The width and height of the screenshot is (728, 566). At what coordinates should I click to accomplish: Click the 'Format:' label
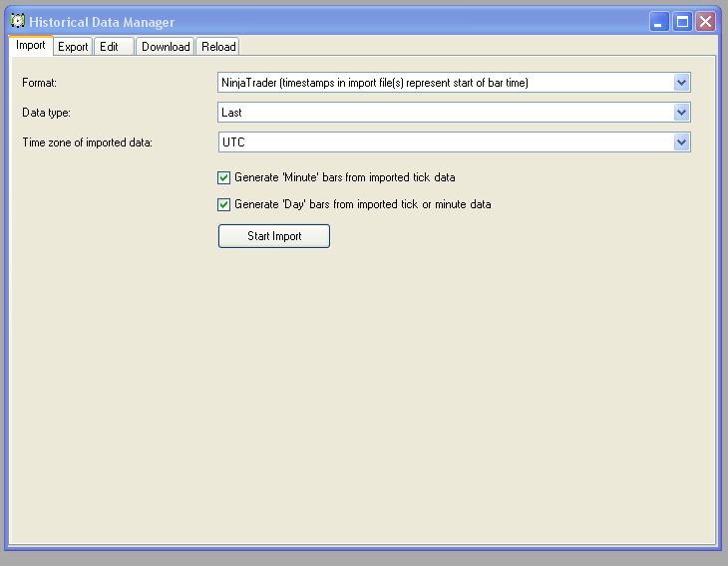pyautogui.click(x=39, y=83)
